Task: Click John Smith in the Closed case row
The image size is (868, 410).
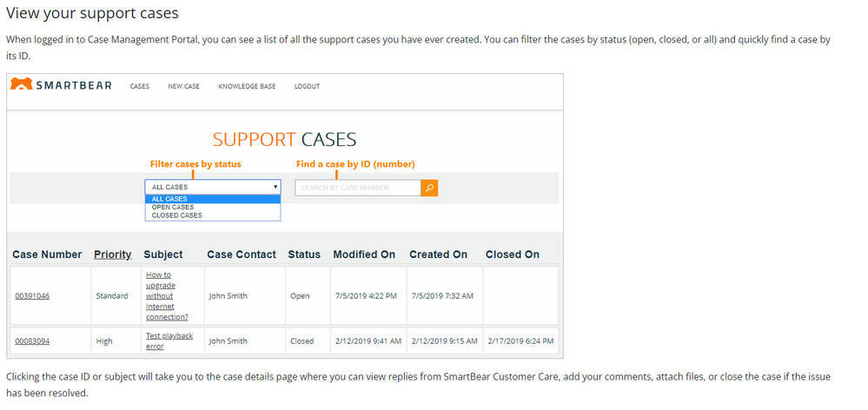Action: (x=228, y=341)
